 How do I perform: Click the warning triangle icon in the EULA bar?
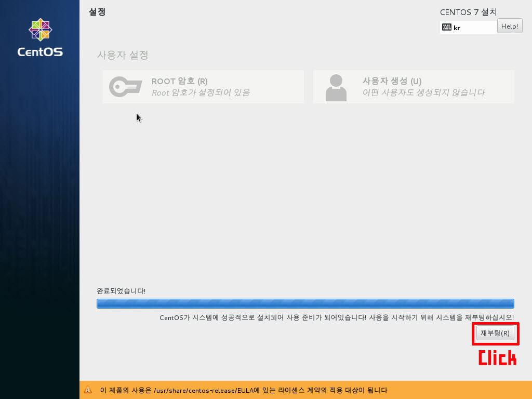[88, 390]
